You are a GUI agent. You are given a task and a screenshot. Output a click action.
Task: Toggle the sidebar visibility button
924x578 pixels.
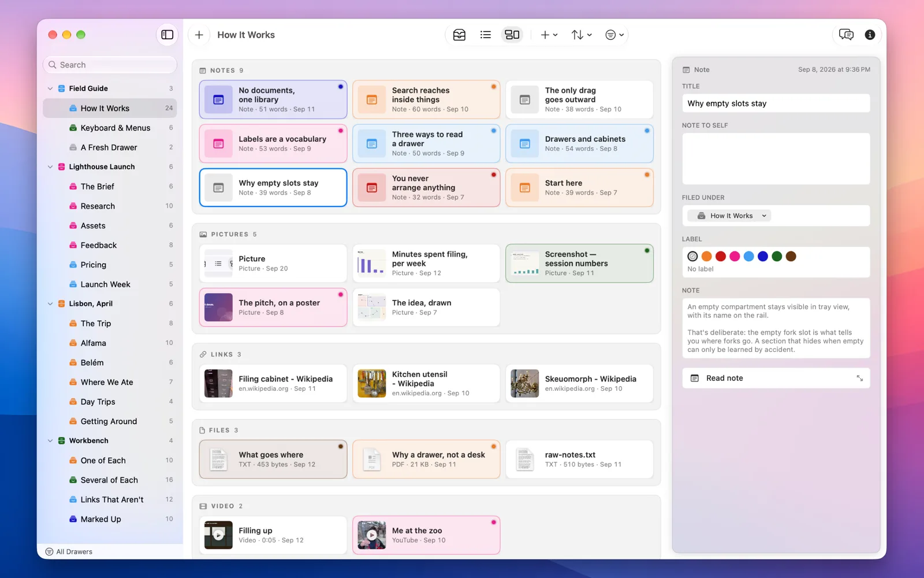point(167,35)
